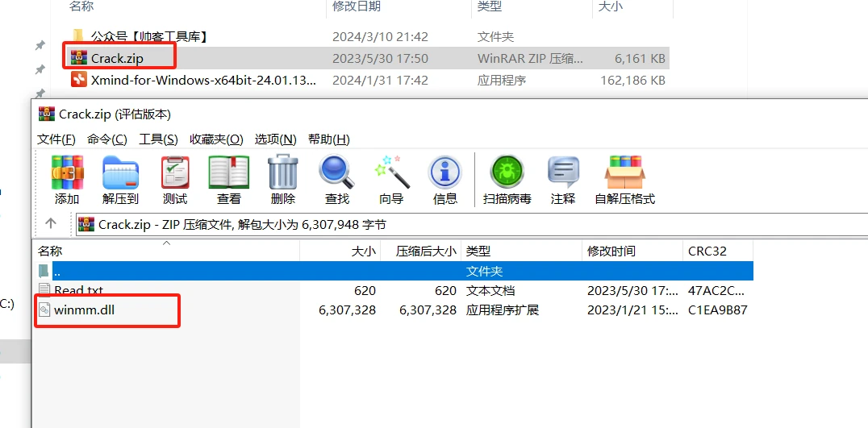Open the 命令(C) menu
This screenshot has width=868, height=428.
tap(106, 139)
